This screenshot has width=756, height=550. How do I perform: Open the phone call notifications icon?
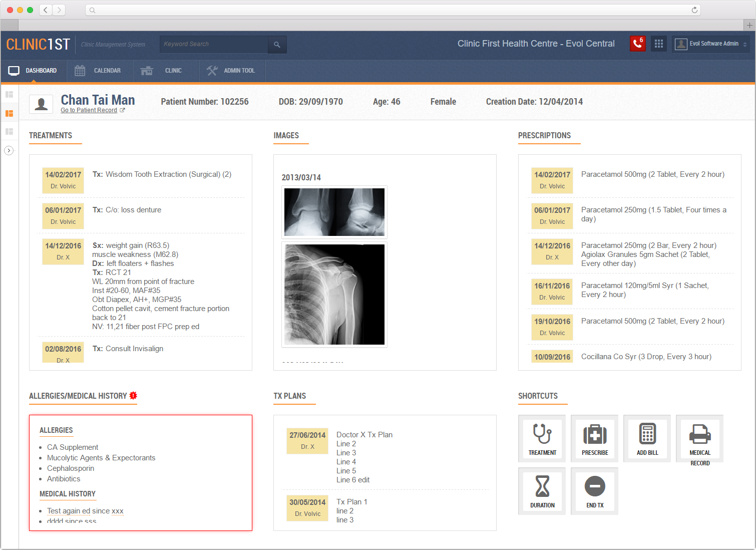point(637,44)
